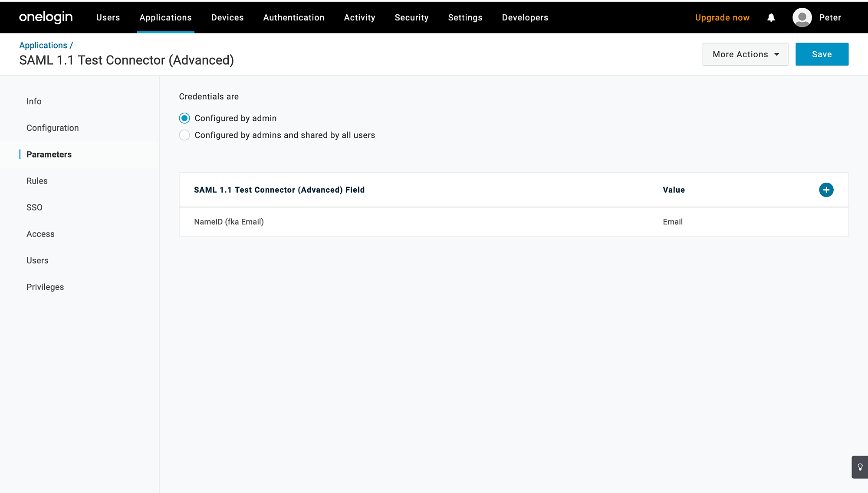The width and height of the screenshot is (868, 493).
Task: Open the Peter account menu
Action: click(x=830, y=17)
